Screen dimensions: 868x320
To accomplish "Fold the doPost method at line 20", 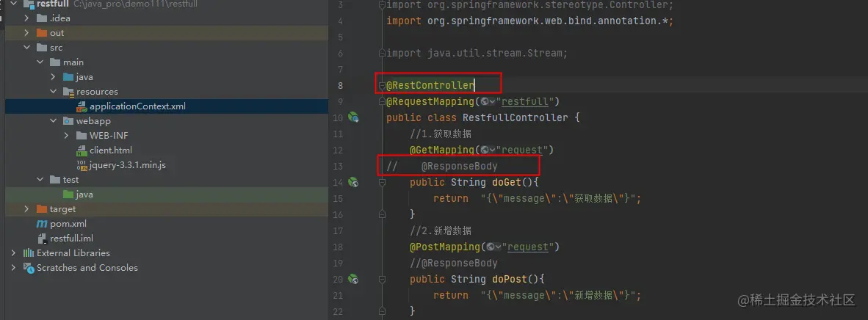I will click(x=382, y=279).
